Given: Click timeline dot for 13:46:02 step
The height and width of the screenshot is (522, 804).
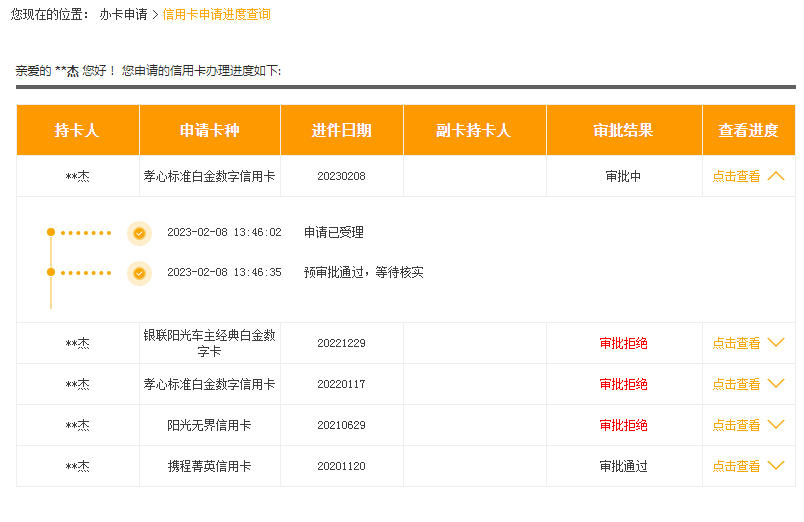Looking at the screenshot, I should click(x=51, y=232).
